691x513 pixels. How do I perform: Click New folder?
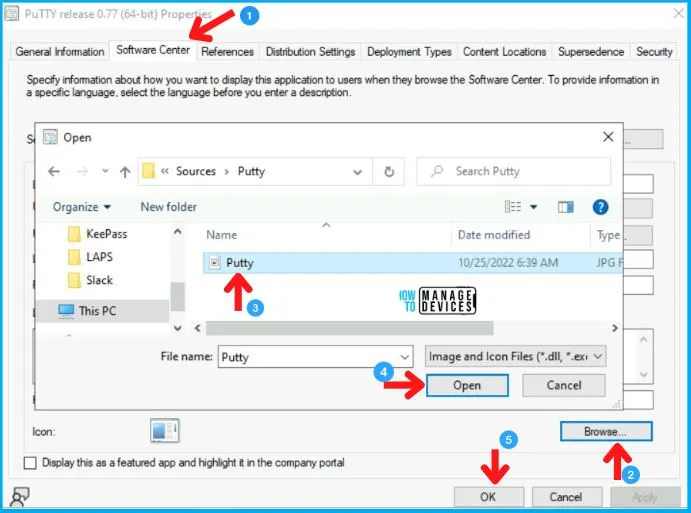168,207
